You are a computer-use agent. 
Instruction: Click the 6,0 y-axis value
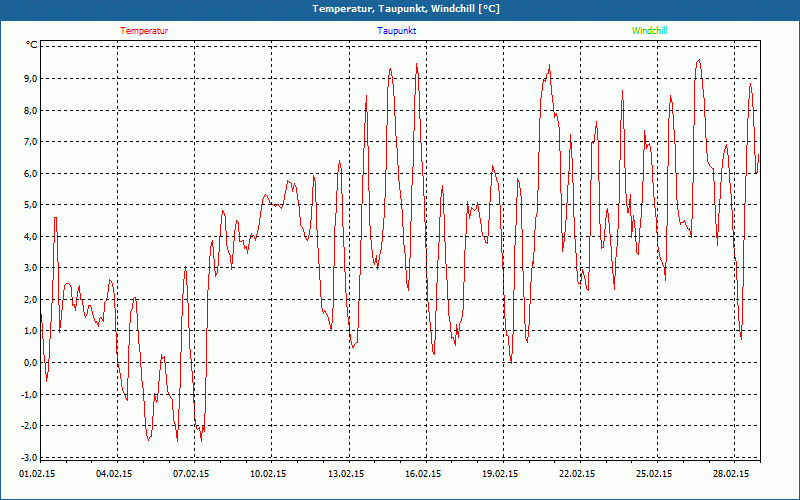click(31, 173)
